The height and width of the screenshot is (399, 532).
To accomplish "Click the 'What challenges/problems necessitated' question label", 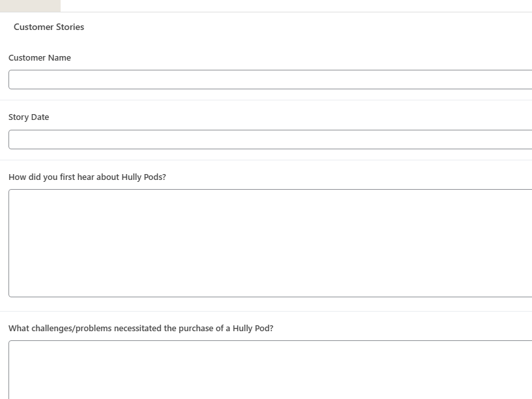I will [141, 329].
